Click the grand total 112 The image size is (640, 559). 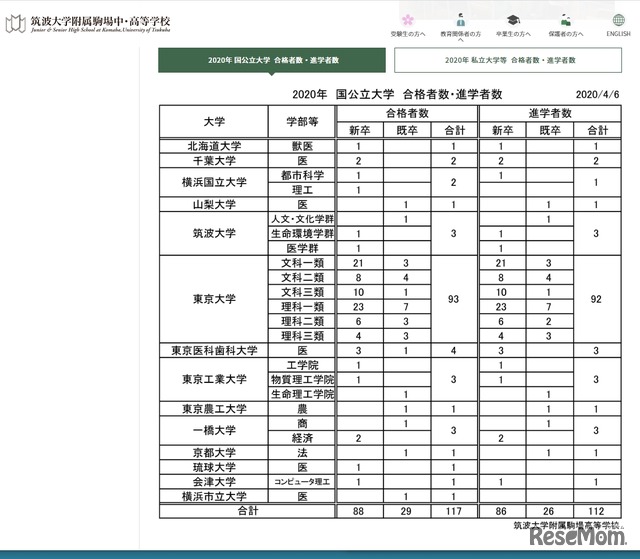pyautogui.click(x=596, y=511)
